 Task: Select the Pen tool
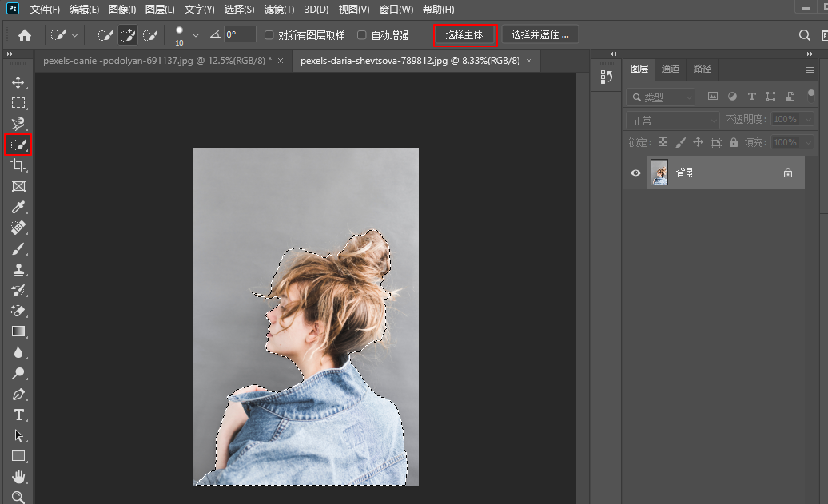click(18, 394)
